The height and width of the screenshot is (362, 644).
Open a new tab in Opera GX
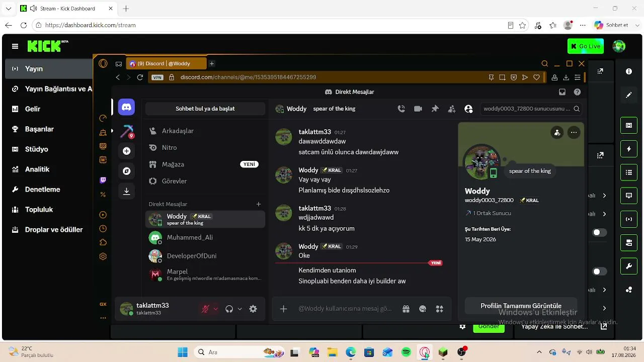(x=212, y=63)
